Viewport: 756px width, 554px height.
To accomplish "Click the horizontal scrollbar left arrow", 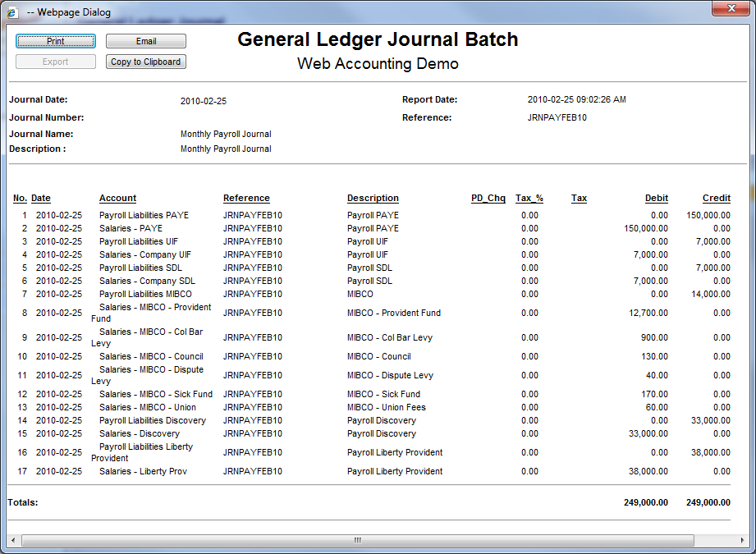I will pyautogui.click(x=14, y=540).
